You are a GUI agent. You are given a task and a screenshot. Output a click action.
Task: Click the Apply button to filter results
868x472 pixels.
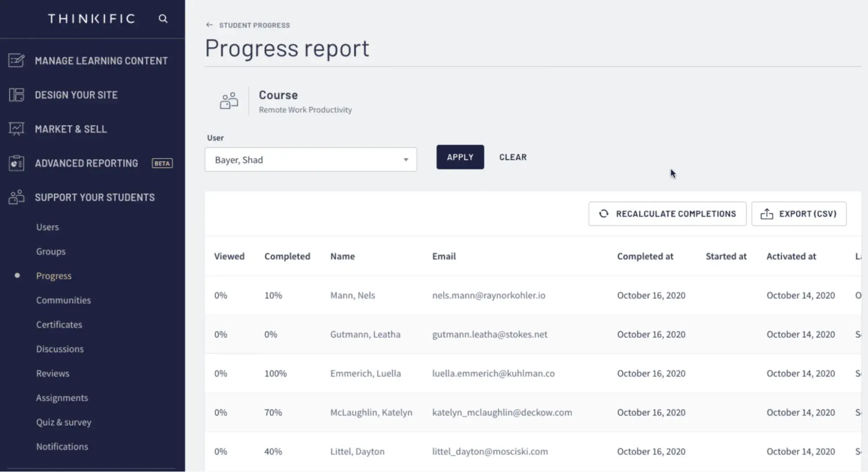tap(460, 157)
